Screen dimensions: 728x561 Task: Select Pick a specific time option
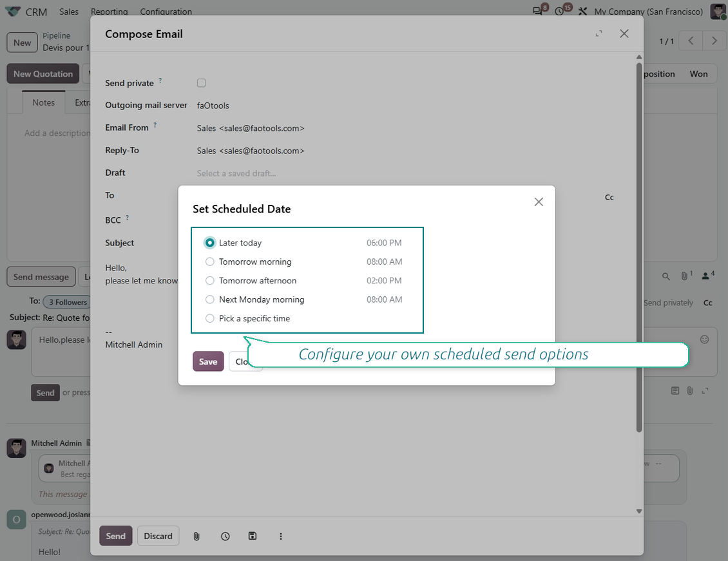coord(210,318)
